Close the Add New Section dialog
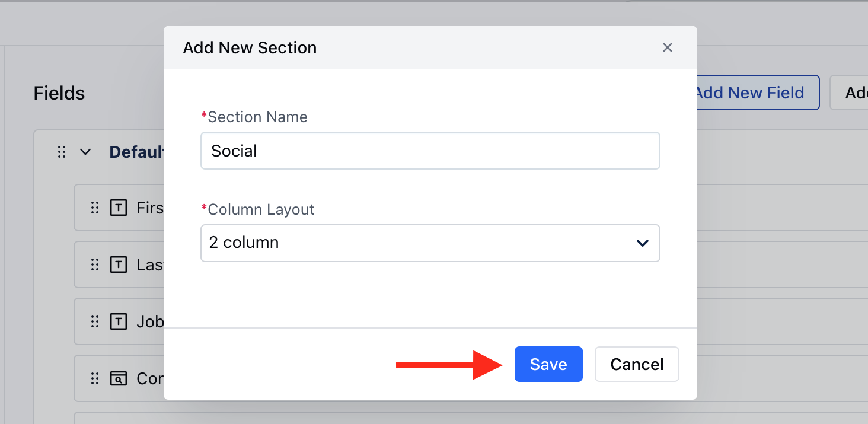This screenshot has height=424, width=868. coord(668,47)
